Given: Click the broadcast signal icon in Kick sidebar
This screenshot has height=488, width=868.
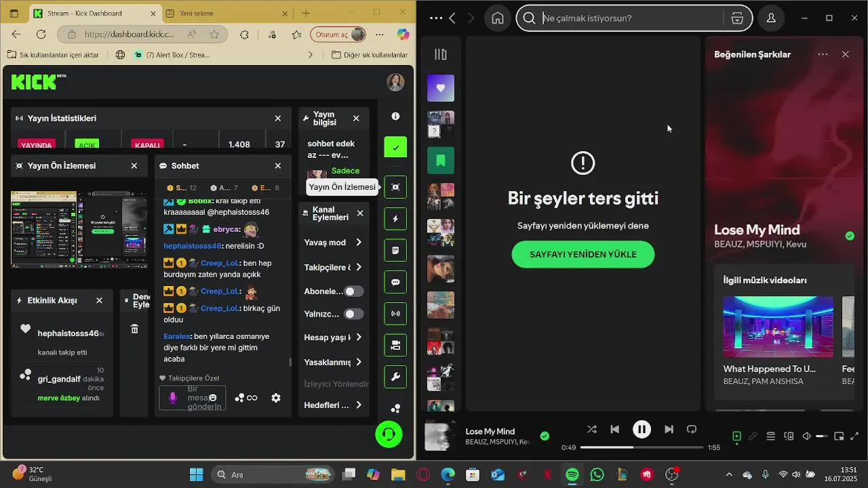Looking at the screenshot, I should (395, 314).
